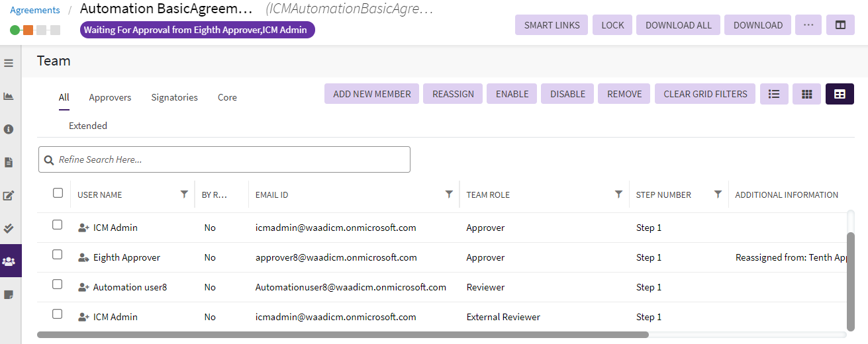868x344 pixels.
Task: Open the hamburger menu in left sidebar
Action: tap(9, 64)
